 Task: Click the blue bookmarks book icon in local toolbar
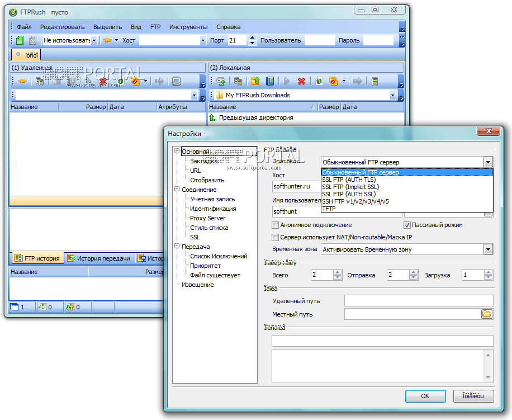(270, 81)
